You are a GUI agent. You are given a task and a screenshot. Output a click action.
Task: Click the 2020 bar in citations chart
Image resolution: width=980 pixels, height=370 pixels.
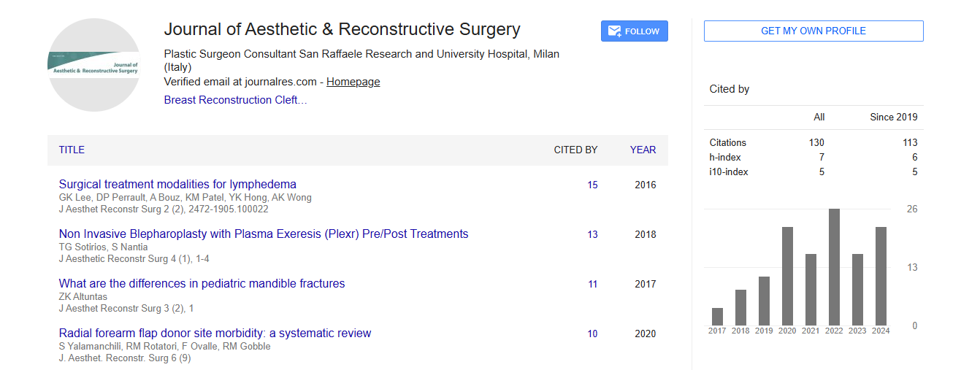click(787, 277)
